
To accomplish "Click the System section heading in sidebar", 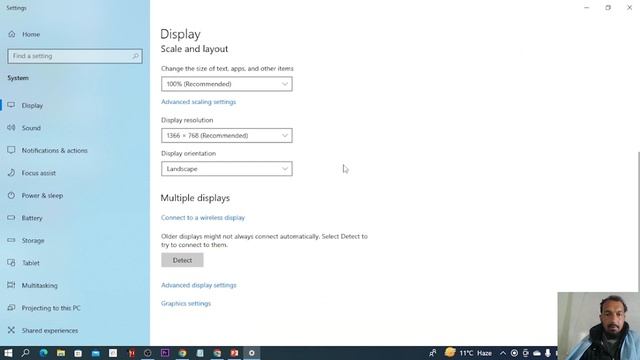I will [18, 78].
